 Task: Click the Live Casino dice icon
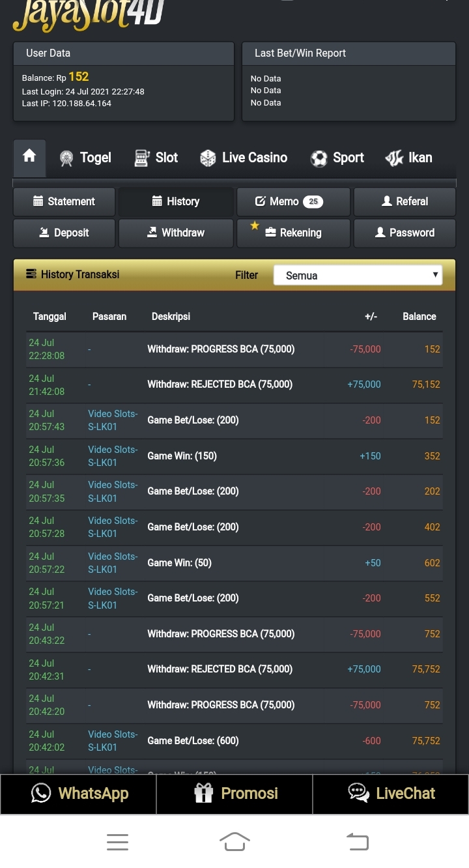coord(208,158)
